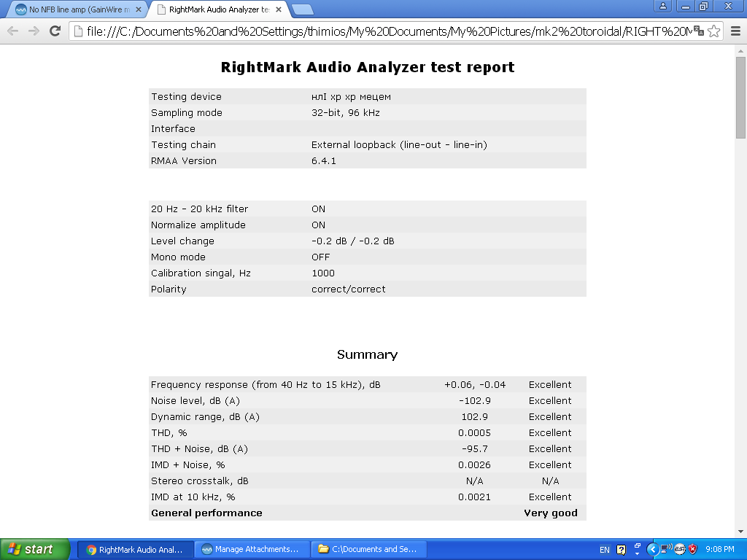Screen dimensions: 747x560
Task: Open Manage Attachments taskbar window
Action: tap(252, 550)
